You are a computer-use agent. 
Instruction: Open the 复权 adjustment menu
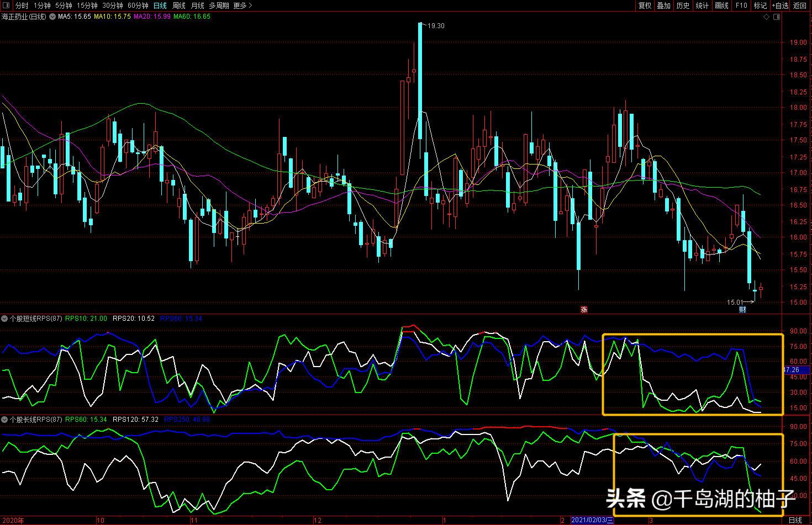coord(645,6)
